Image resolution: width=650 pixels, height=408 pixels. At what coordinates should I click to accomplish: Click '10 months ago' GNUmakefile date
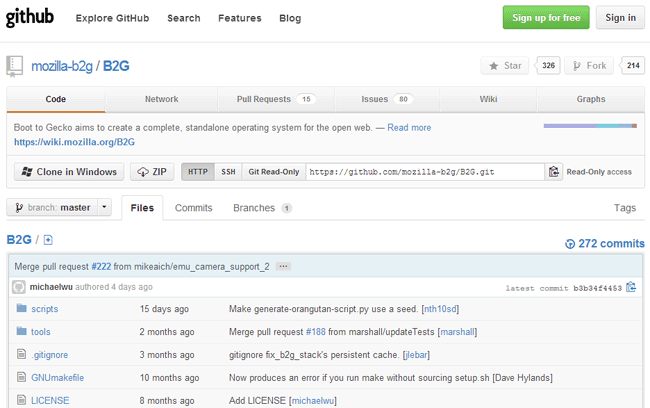[x=169, y=378]
